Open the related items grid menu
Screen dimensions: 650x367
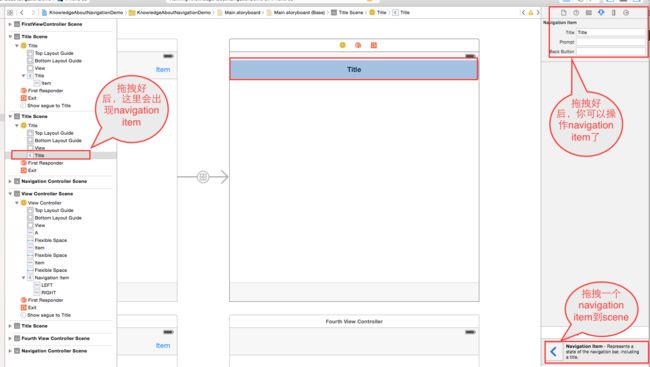(10, 12)
